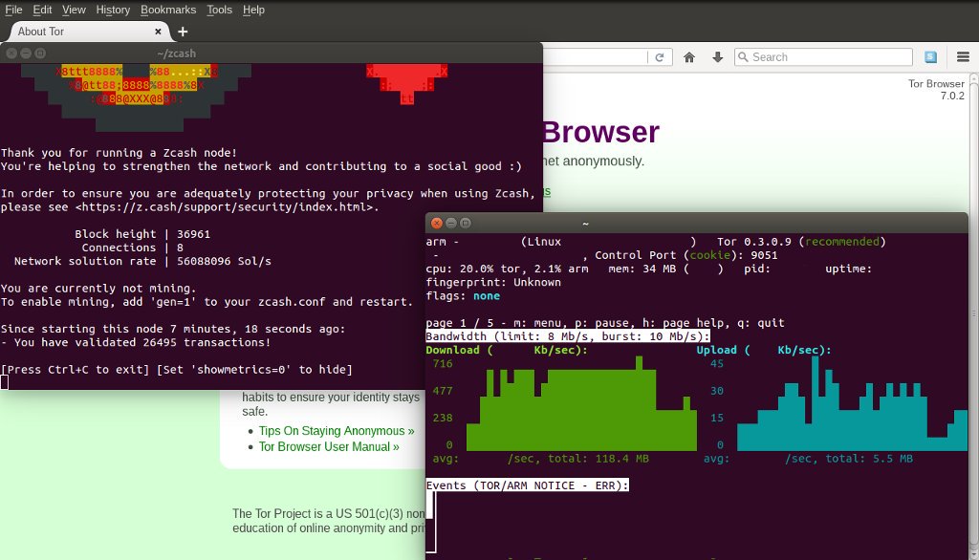Click the Tor Browser 7.0.2 version label

[x=936, y=89]
